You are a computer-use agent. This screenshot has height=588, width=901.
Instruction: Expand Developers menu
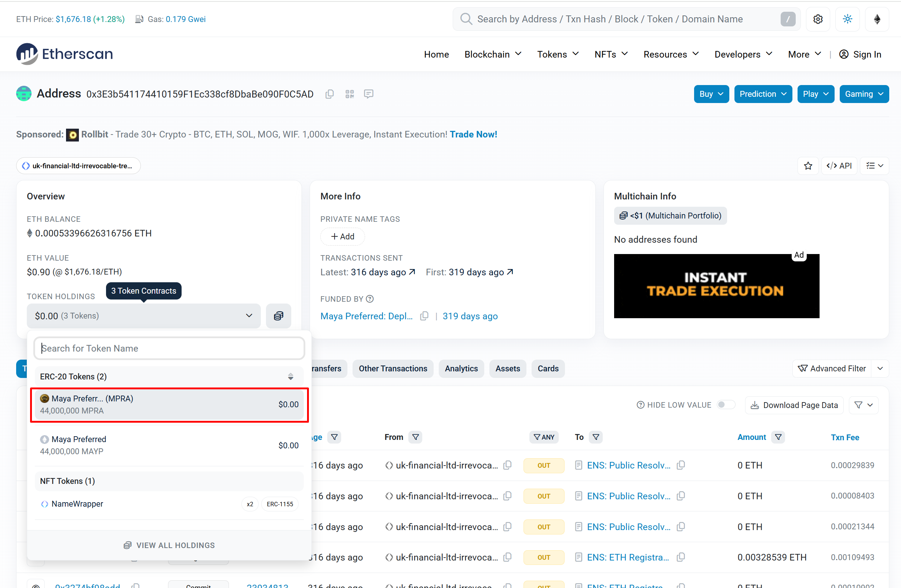coord(743,54)
